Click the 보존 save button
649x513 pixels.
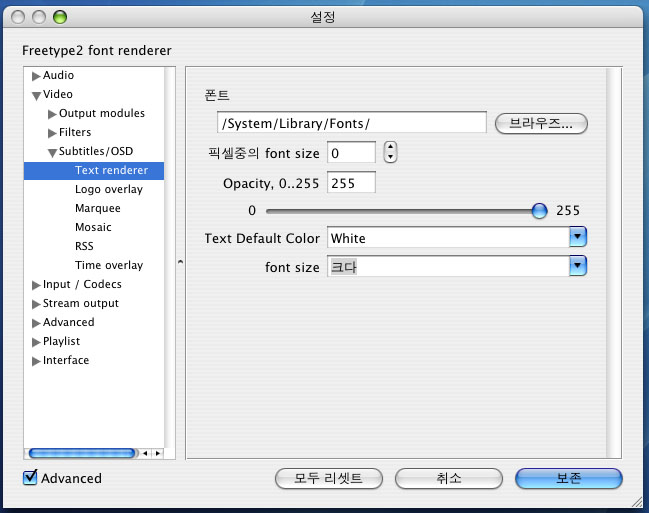[568, 478]
